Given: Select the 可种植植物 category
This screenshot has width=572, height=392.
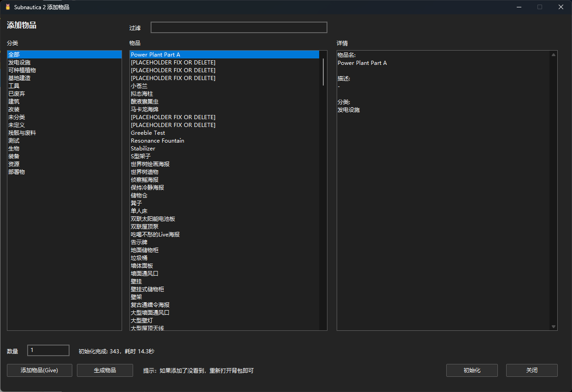Looking at the screenshot, I should [x=64, y=70].
